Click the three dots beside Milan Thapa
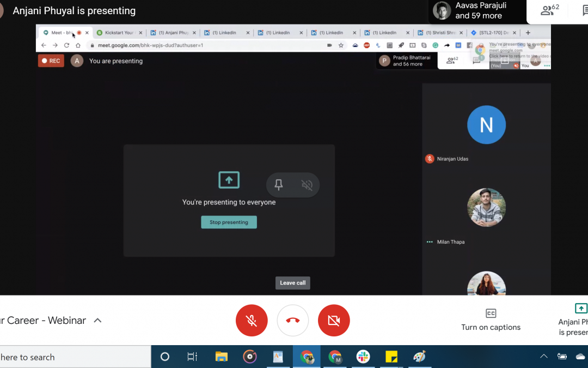The width and height of the screenshot is (588, 368). click(430, 242)
